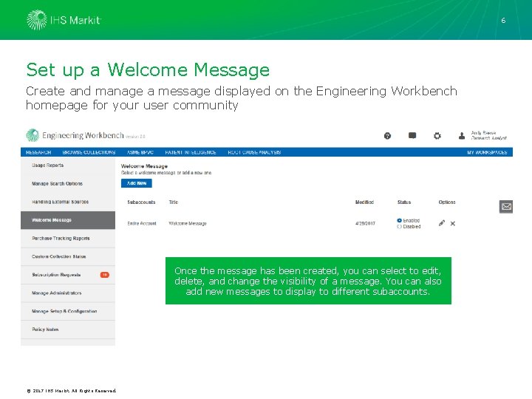Click the 4/29/2017 modified date
The width and height of the screenshot is (532, 399).
(x=365, y=224)
